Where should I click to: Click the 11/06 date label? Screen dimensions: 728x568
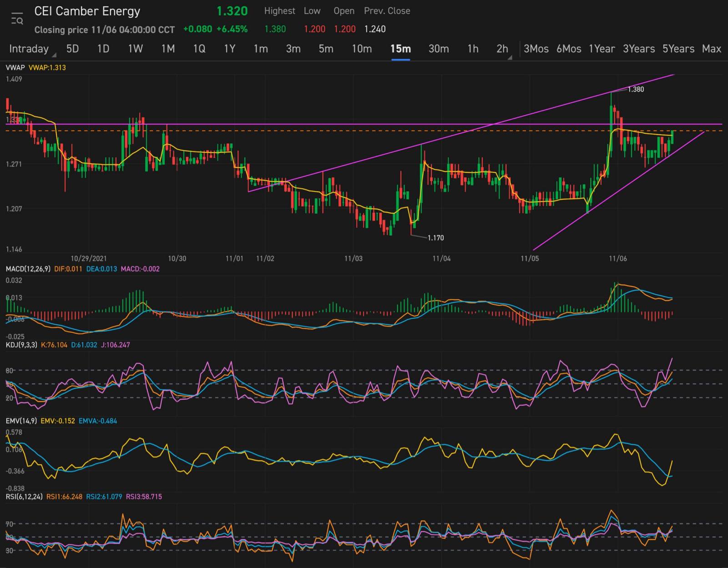pyautogui.click(x=617, y=258)
